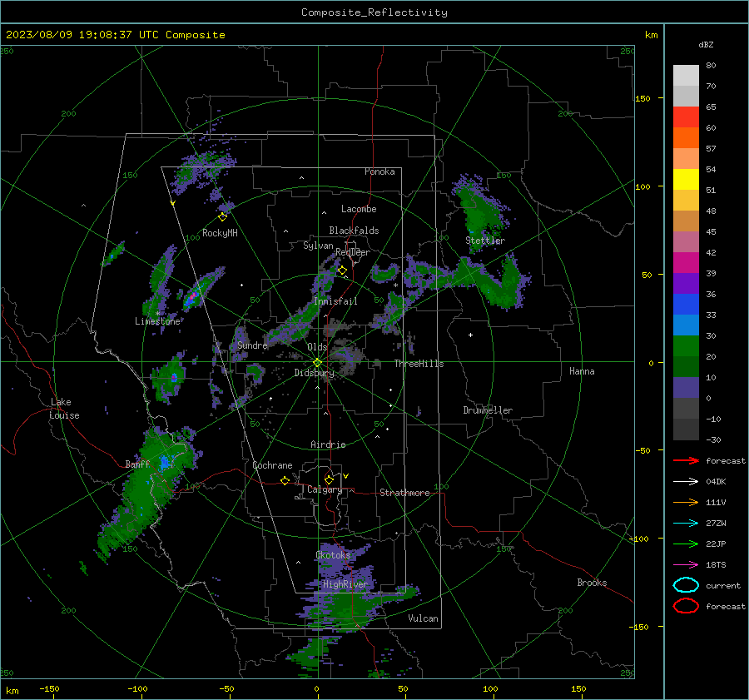Click the radar center diamond above Didsbury
Viewport: 749px width, 700px height.
[x=317, y=363]
